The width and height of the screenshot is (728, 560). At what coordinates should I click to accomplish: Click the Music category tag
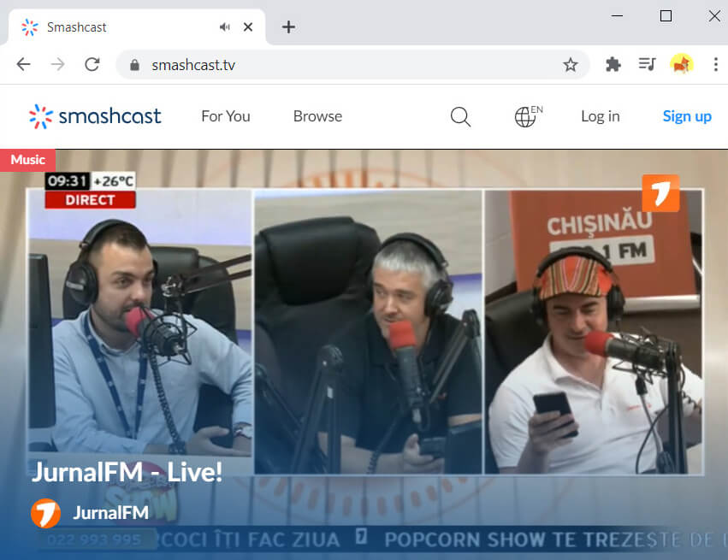(x=28, y=160)
